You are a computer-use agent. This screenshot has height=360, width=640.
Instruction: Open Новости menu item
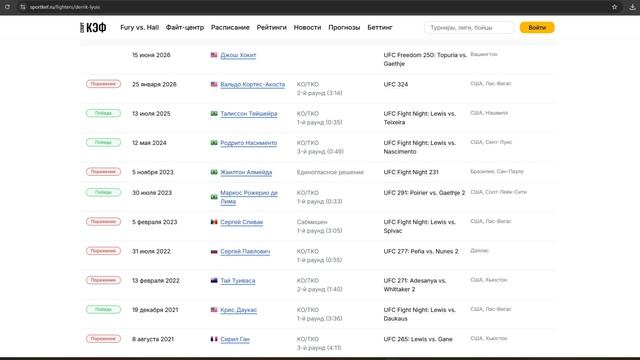click(307, 27)
